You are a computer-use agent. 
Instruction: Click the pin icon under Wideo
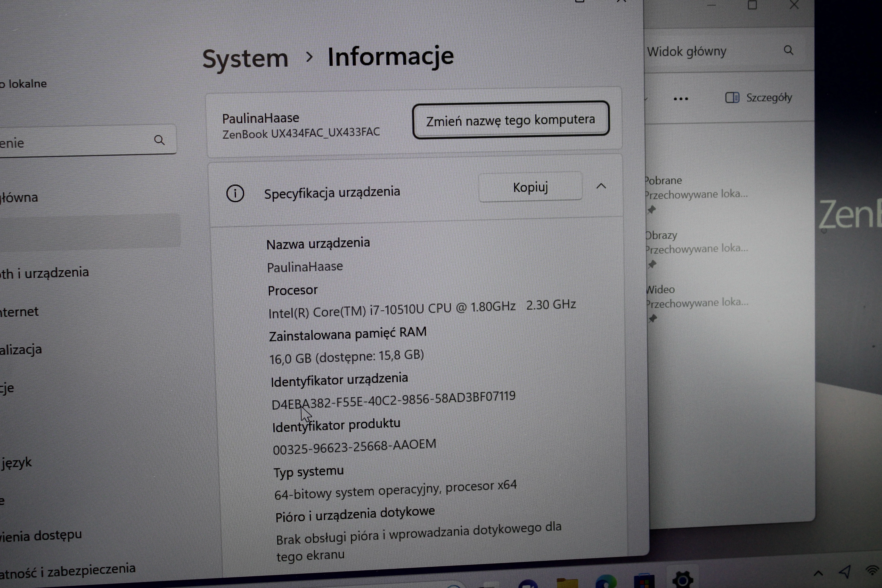click(653, 319)
